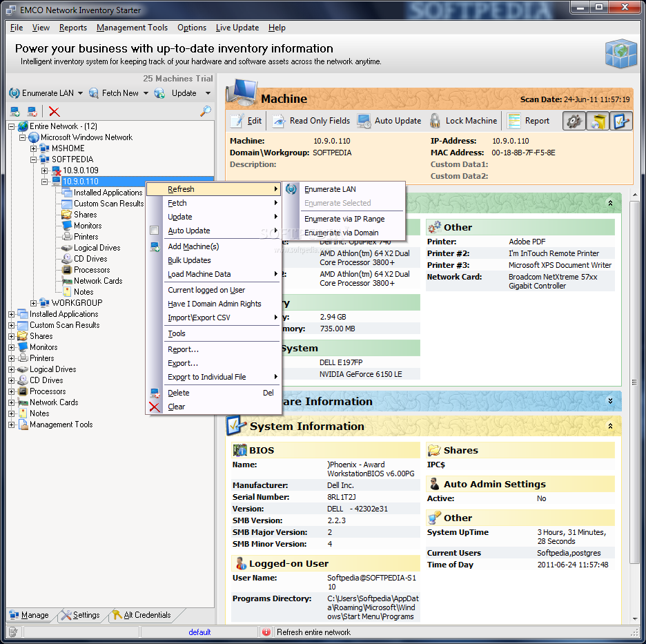
Task: Click the scroll down arrow of the details panel
Action: pos(634,619)
